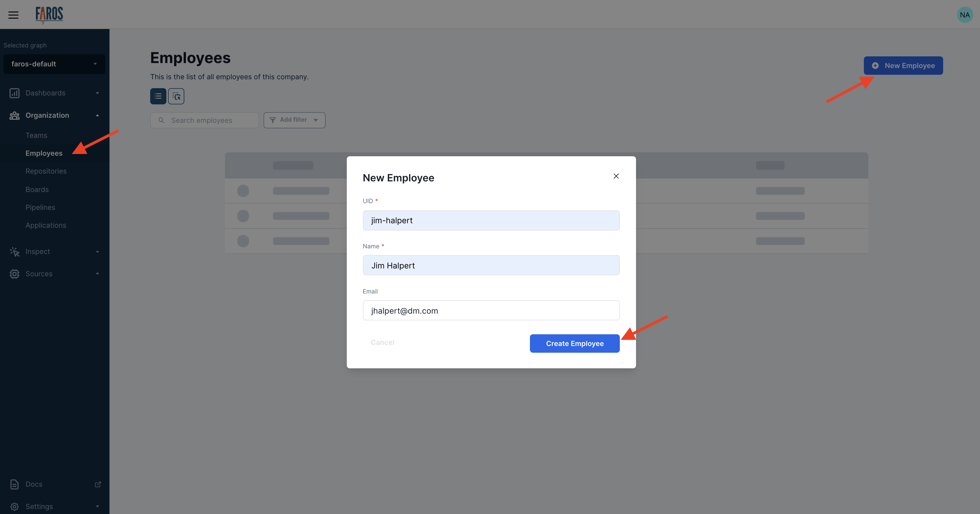Screen dimensions: 980x514
Task: Switch to list view icon
Action: [x=158, y=96]
